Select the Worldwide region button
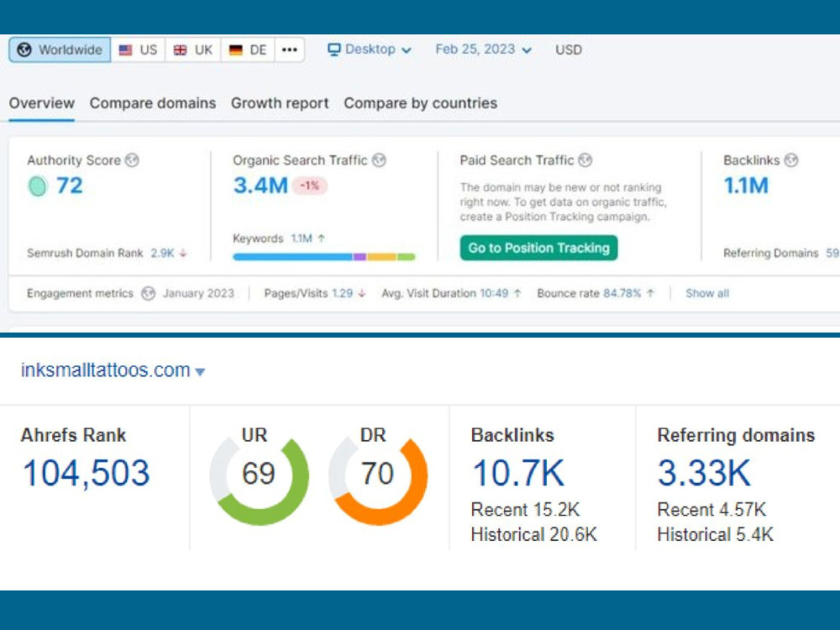 tap(60, 50)
